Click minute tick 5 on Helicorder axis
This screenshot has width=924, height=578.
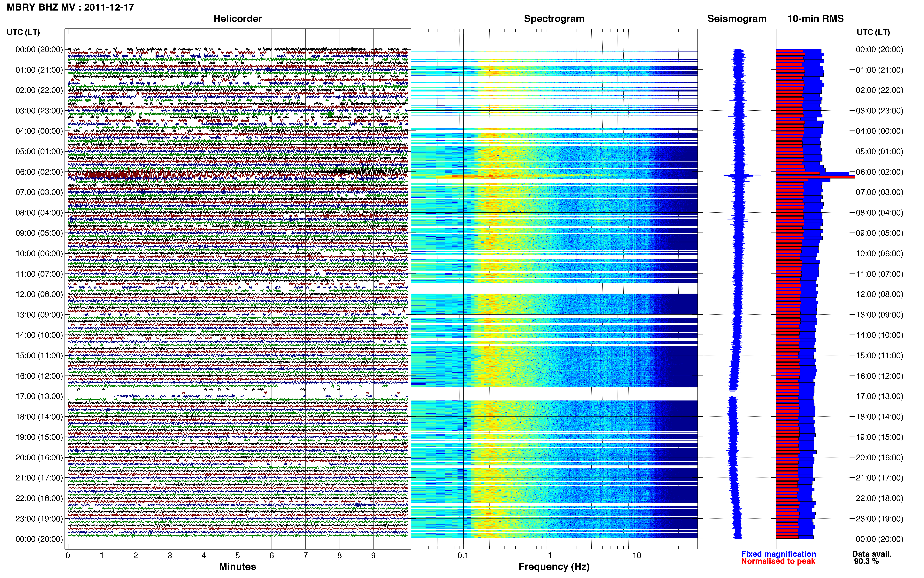[238, 555]
